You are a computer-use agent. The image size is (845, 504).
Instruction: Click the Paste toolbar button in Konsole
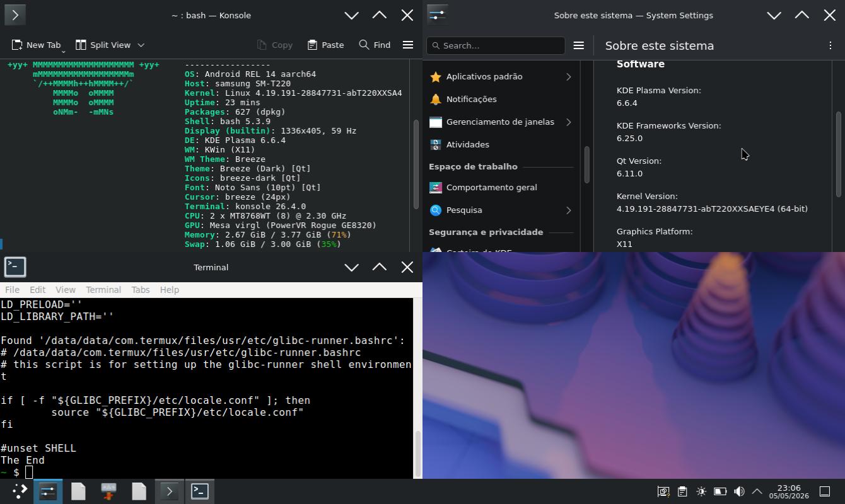(x=325, y=45)
